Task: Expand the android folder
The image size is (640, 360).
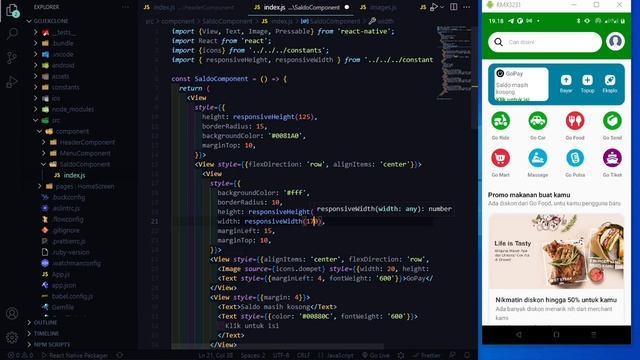Action: click(63, 65)
